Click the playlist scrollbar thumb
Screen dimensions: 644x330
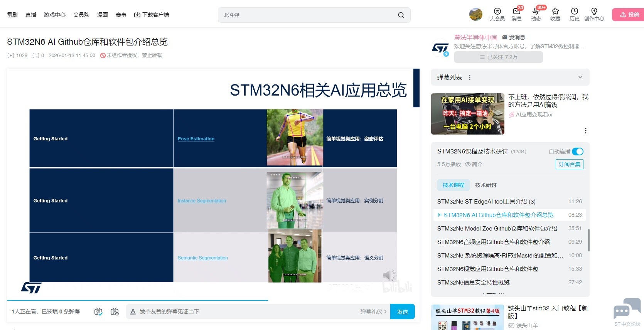pos(588,240)
